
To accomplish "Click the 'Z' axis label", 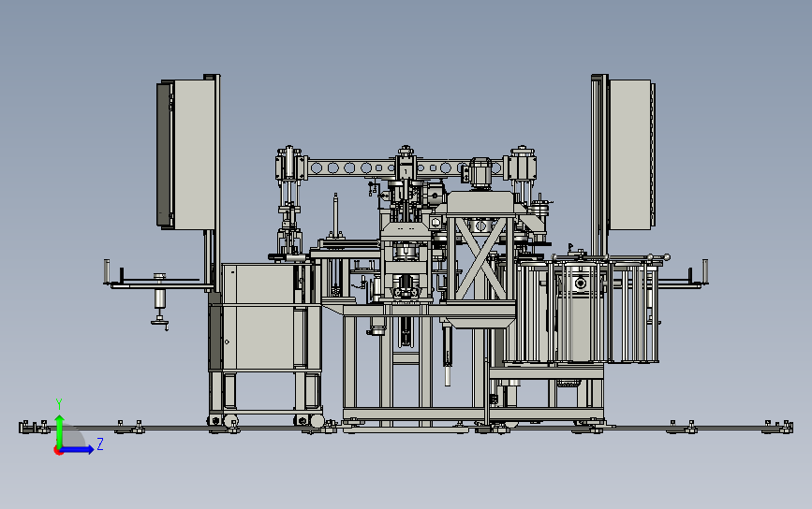I will (100, 444).
